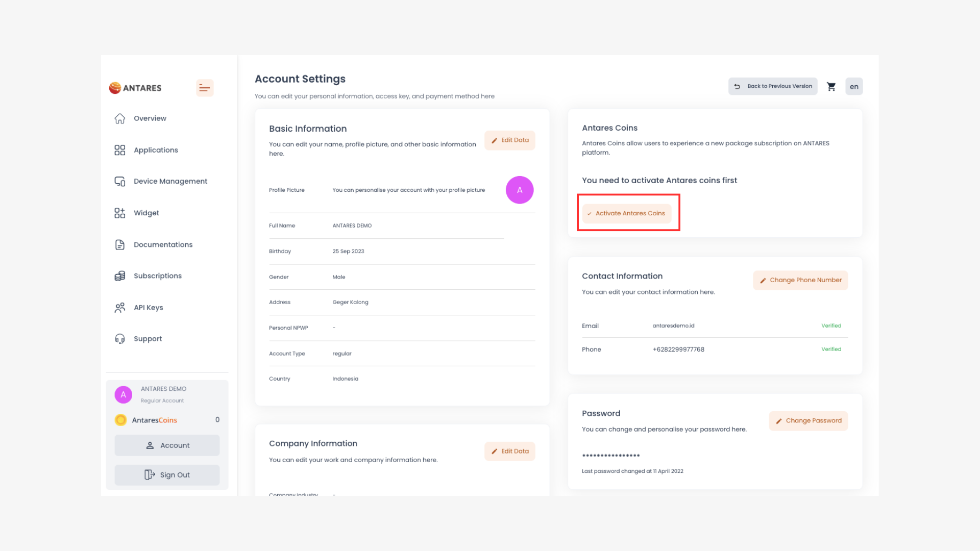
Task: Open the en language selector
Action: [x=854, y=87]
